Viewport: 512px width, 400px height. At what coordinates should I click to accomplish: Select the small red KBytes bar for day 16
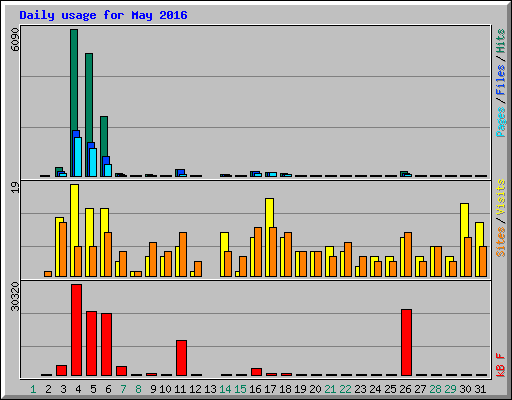point(256,372)
